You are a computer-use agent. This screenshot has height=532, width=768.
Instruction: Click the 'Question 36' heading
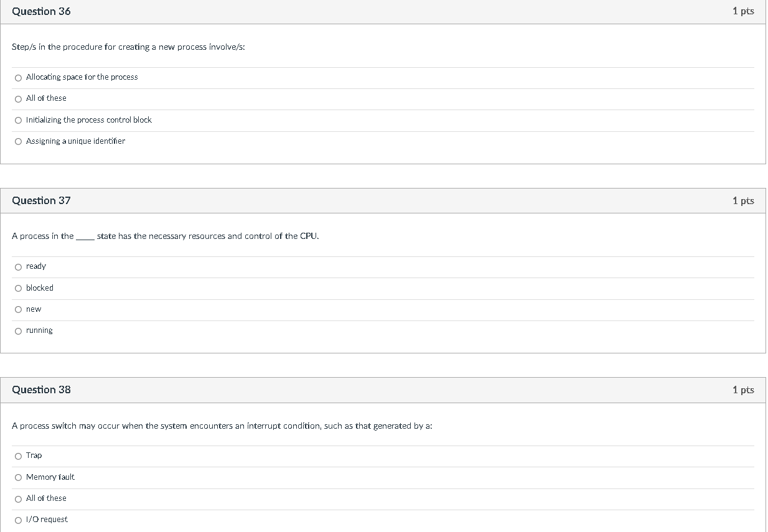[x=41, y=11]
